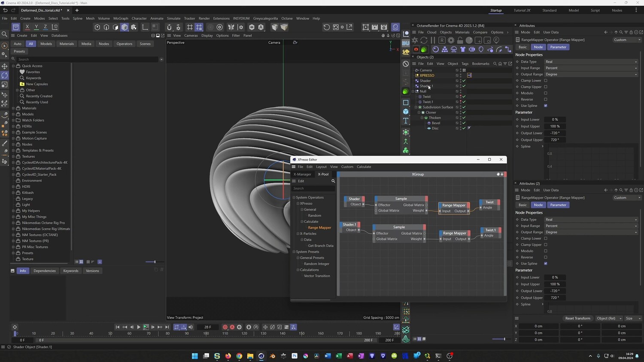Open the Data Type dropdown showing Real
Viewport: 644px width, 362px height.
pyautogui.click(x=591, y=62)
